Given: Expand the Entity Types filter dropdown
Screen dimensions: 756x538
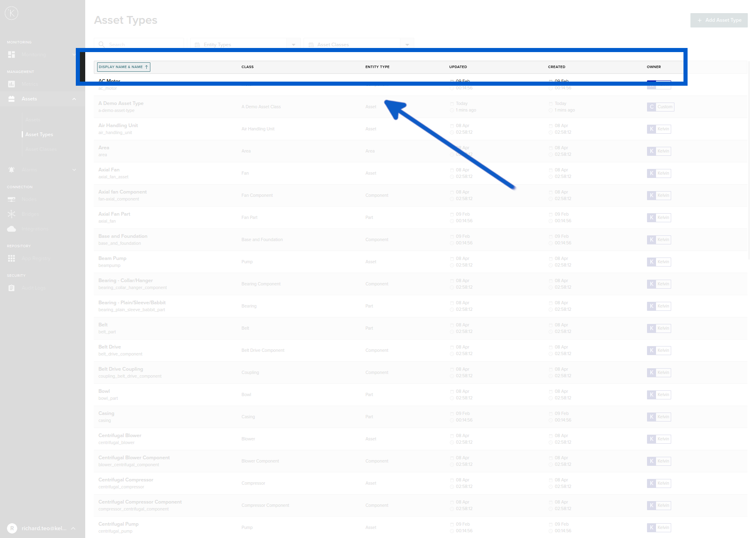Looking at the screenshot, I should click(x=293, y=45).
